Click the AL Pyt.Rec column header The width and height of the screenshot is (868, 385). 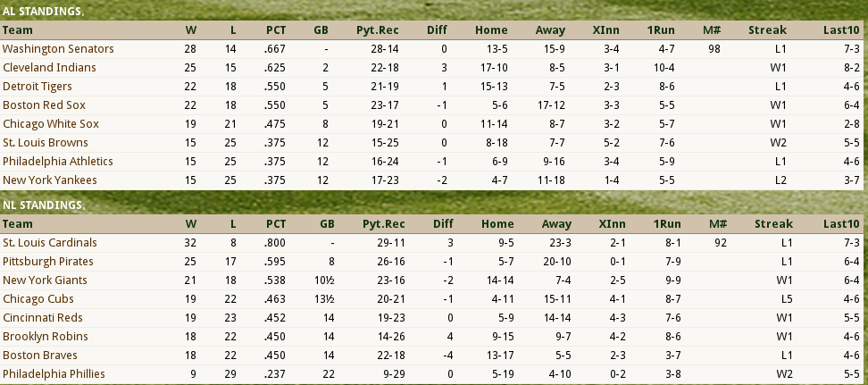(377, 29)
